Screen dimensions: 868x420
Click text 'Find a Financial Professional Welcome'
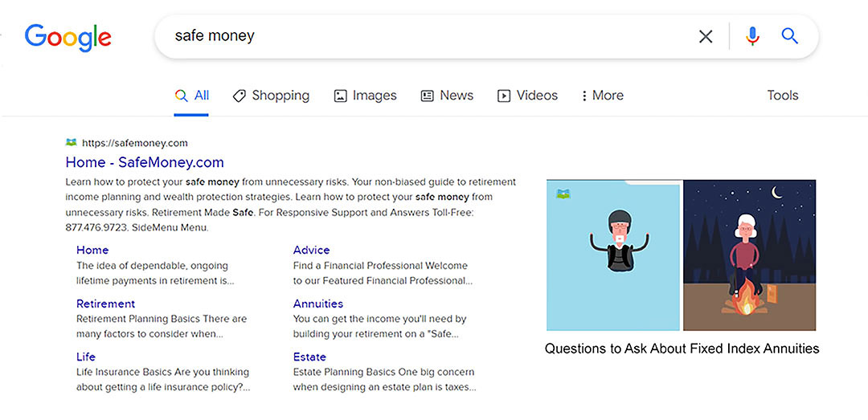pyautogui.click(x=380, y=266)
